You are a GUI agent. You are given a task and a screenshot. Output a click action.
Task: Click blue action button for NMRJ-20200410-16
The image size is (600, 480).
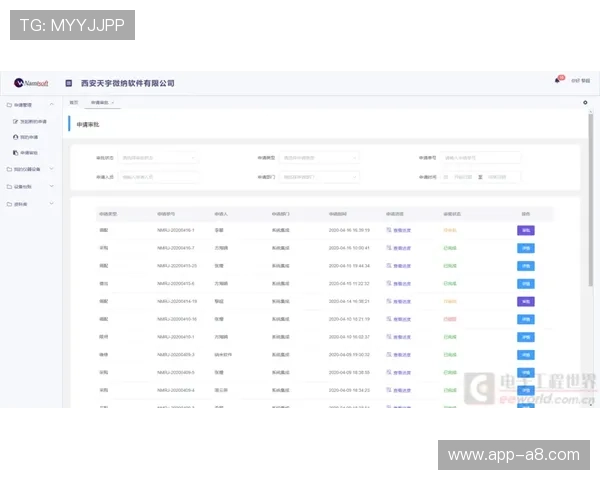(526, 319)
